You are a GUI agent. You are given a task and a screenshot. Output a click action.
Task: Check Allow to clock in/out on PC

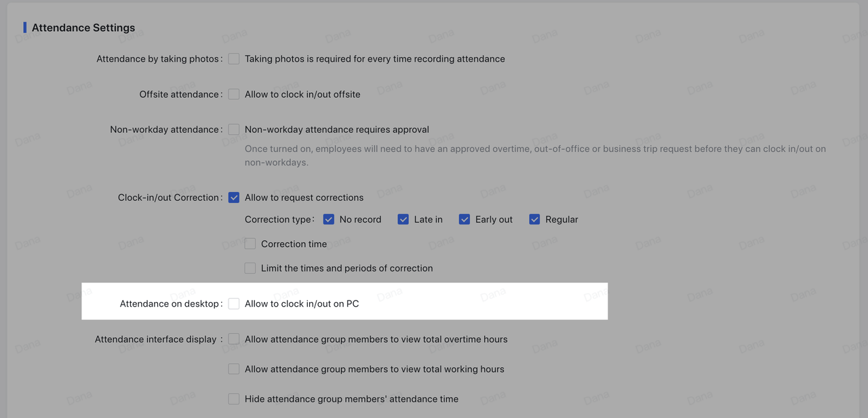click(234, 303)
